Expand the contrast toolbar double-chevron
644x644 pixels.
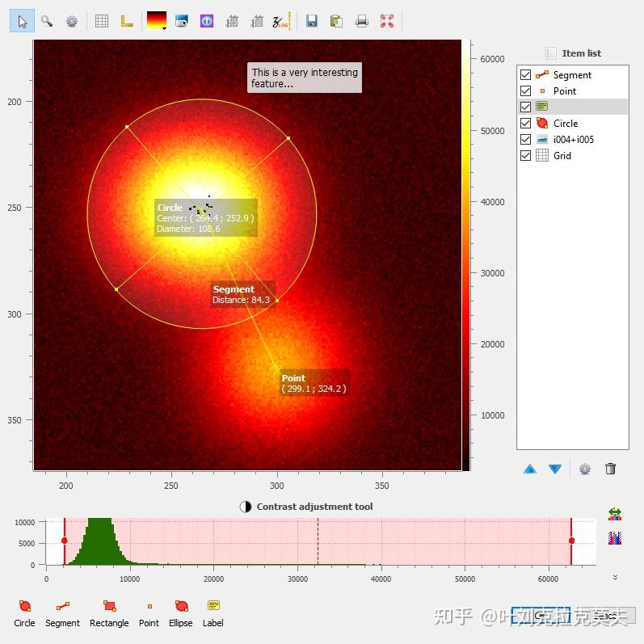coord(615,577)
